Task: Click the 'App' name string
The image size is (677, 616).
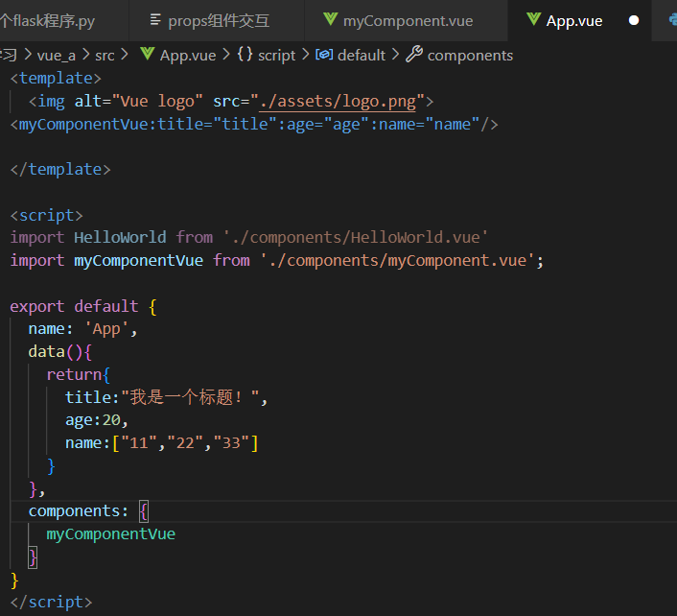Action: (106, 329)
